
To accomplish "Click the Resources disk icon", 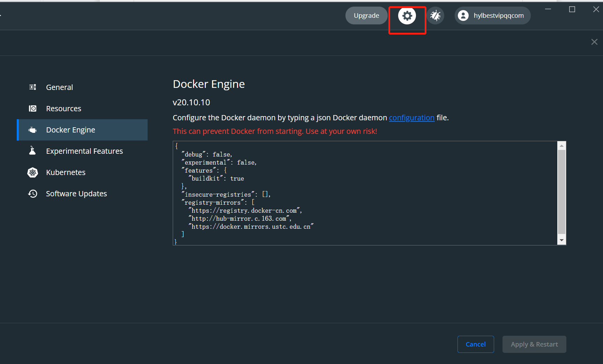I will pos(32,108).
